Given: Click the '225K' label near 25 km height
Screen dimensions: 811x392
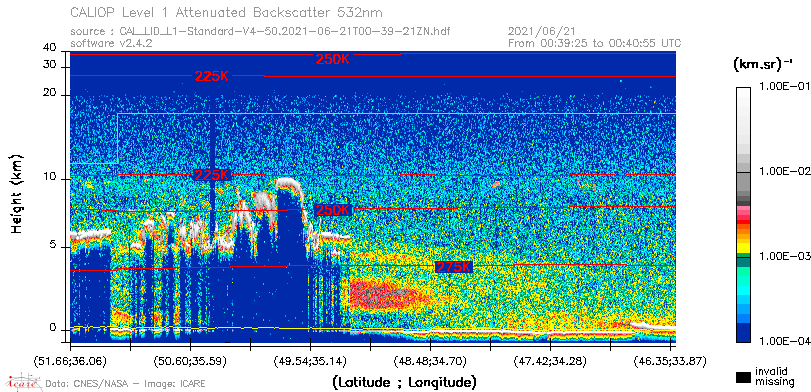Looking at the screenshot, I should 212,76.
